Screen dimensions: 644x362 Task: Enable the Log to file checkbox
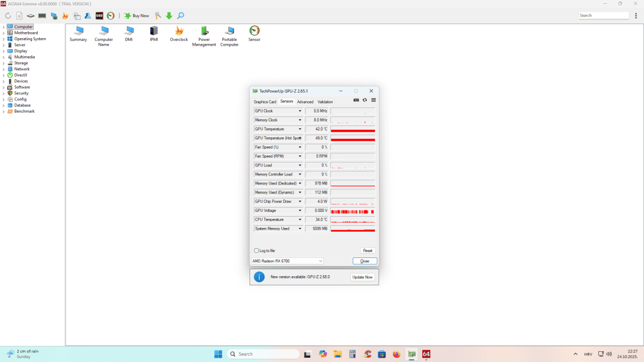tap(256, 250)
